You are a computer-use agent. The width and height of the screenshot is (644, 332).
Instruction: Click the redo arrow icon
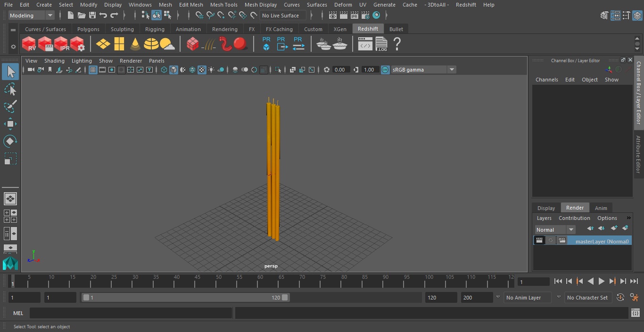(x=114, y=16)
